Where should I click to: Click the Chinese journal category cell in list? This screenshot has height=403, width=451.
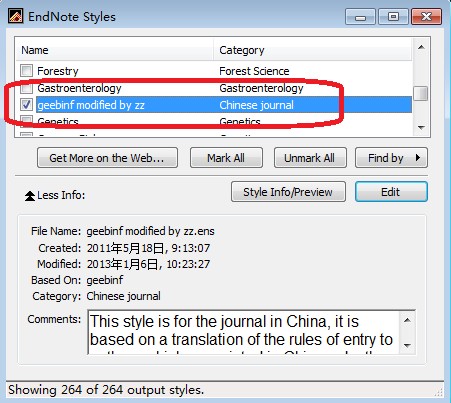tap(256, 105)
